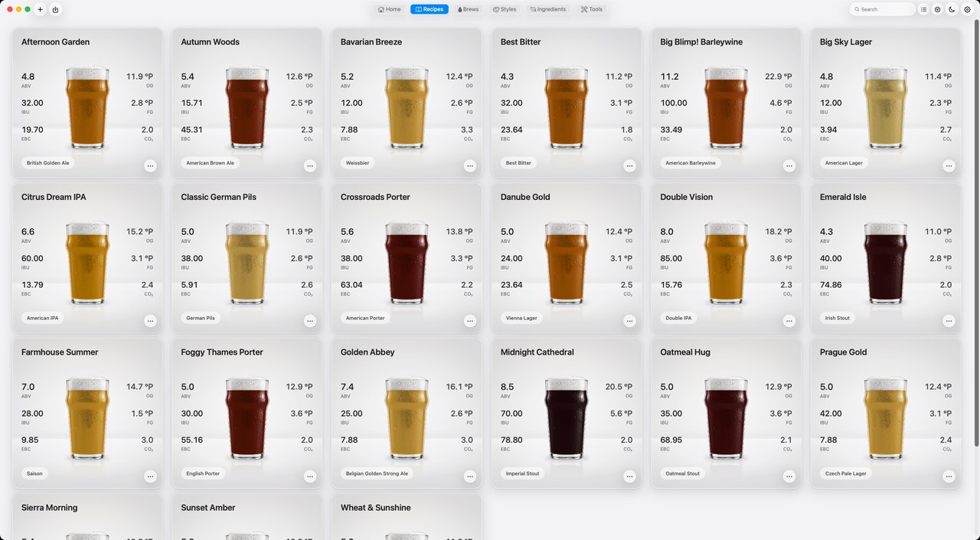
Task: Click into the Search field
Action: pyautogui.click(x=883, y=9)
